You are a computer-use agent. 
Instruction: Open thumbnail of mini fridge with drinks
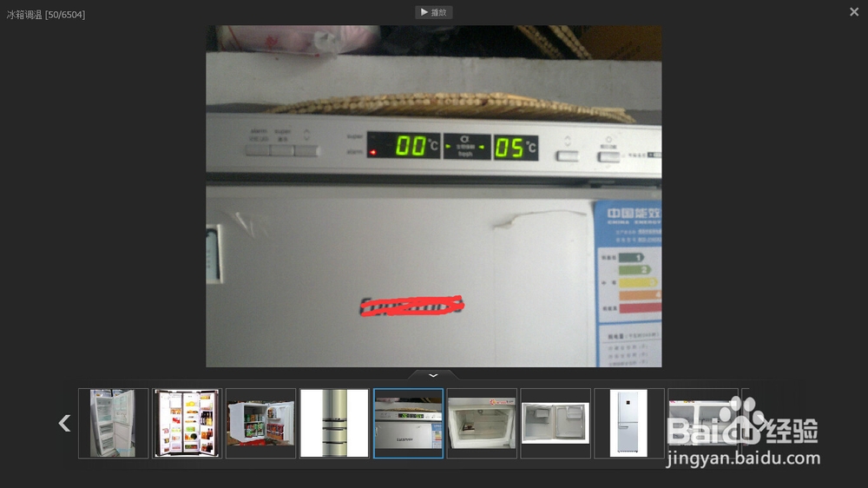tap(260, 423)
